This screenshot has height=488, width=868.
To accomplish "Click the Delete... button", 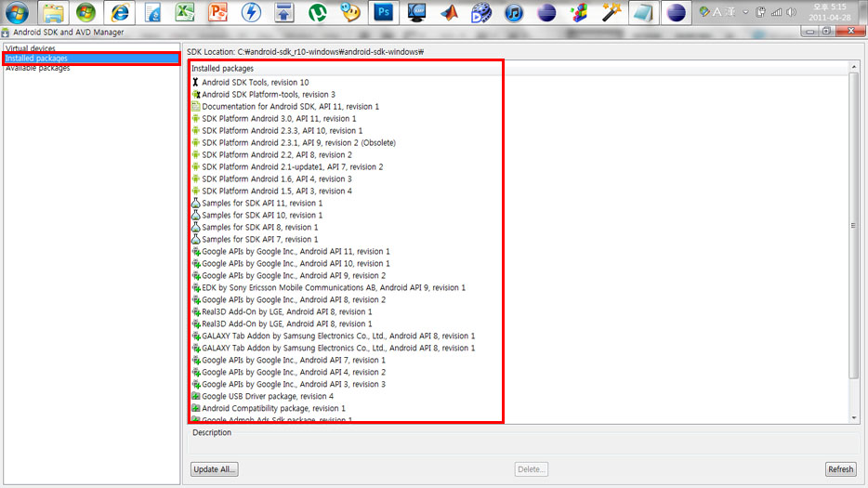I will pos(532,469).
